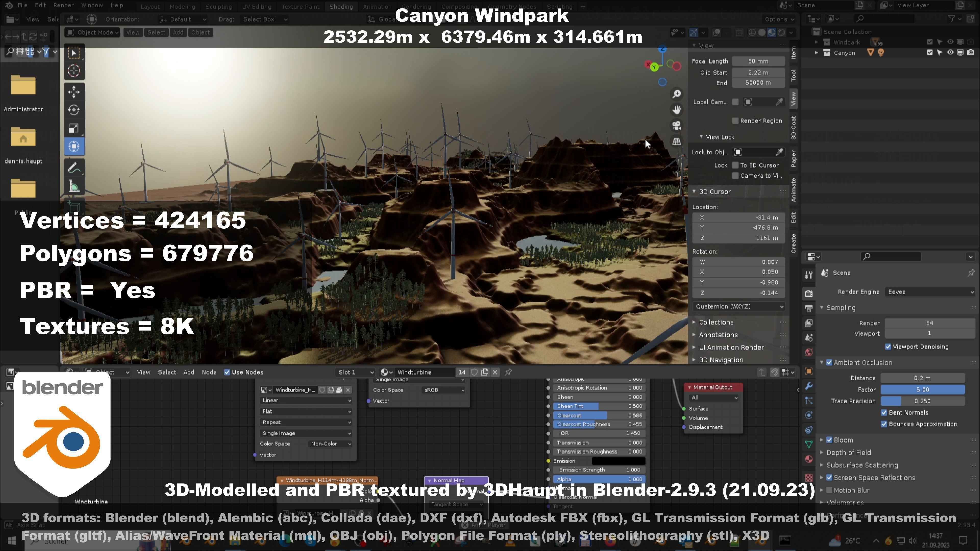Unlink the Windturbine material with X
This screenshot has height=551, width=980.
(x=495, y=372)
